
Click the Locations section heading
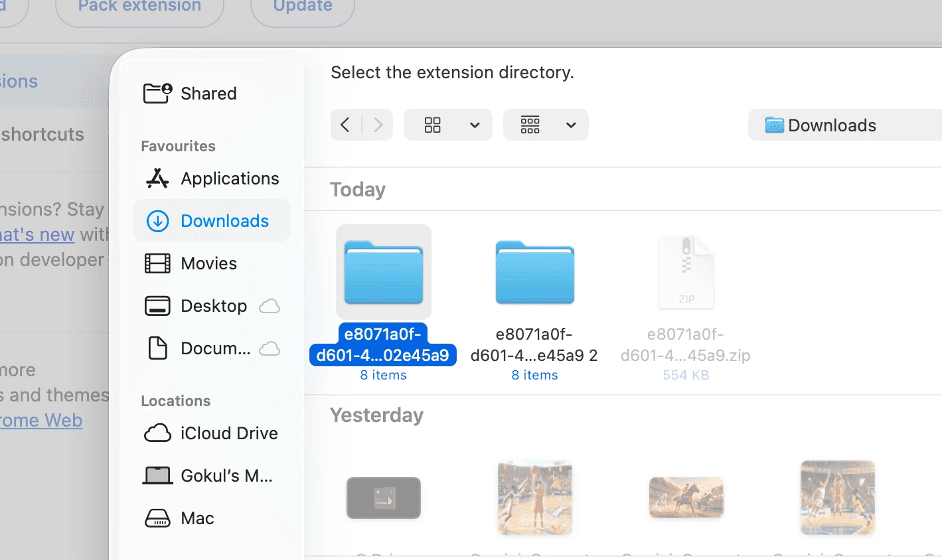(x=175, y=401)
